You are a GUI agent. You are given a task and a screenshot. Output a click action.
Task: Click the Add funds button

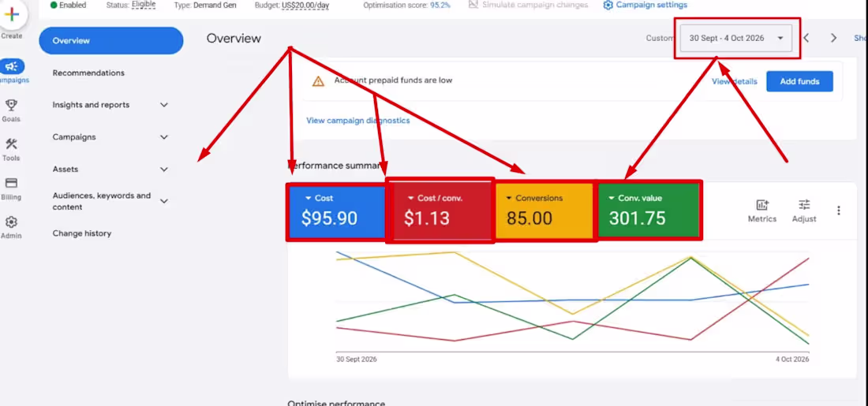point(799,81)
